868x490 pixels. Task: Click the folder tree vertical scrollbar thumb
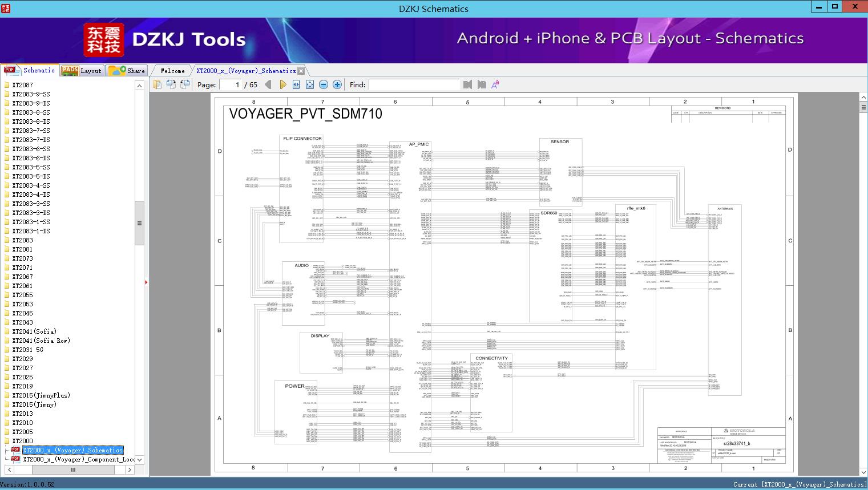[x=139, y=223]
